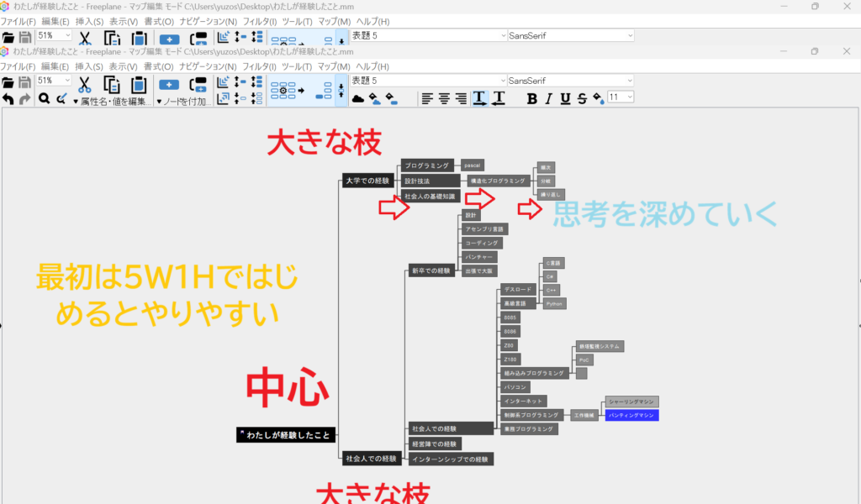Select the blue パンティングマシン node

(x=631, y=415)
